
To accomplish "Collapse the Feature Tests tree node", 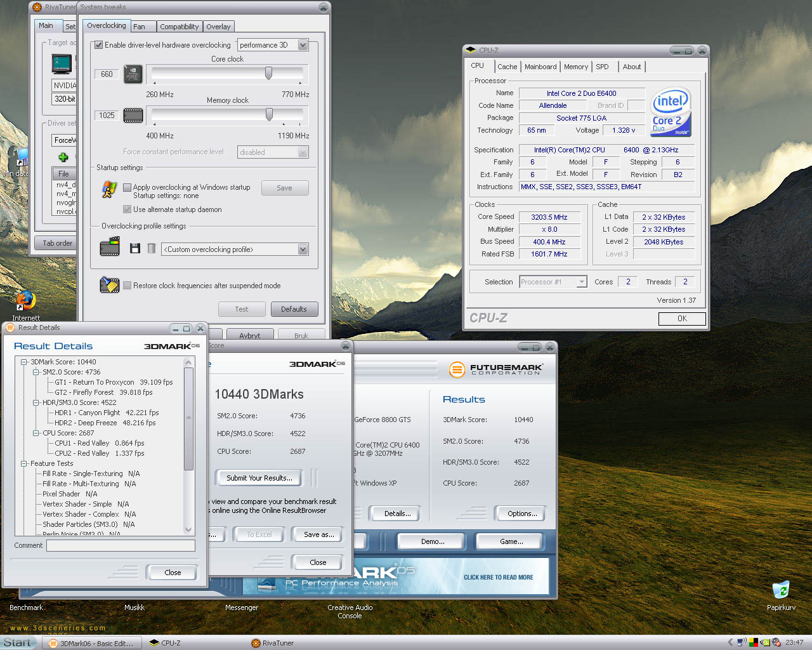I will coord(24,463).
